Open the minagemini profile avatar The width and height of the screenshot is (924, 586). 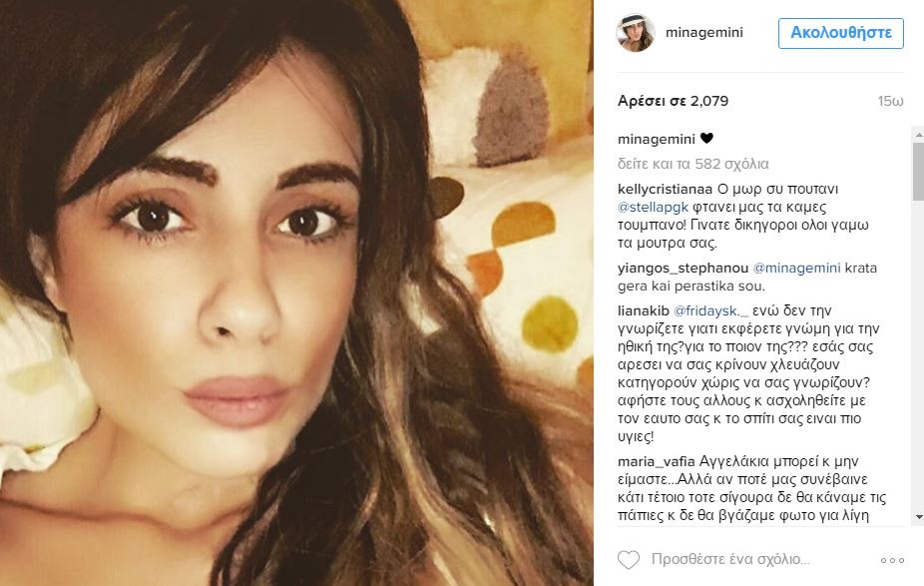point(636,33)
